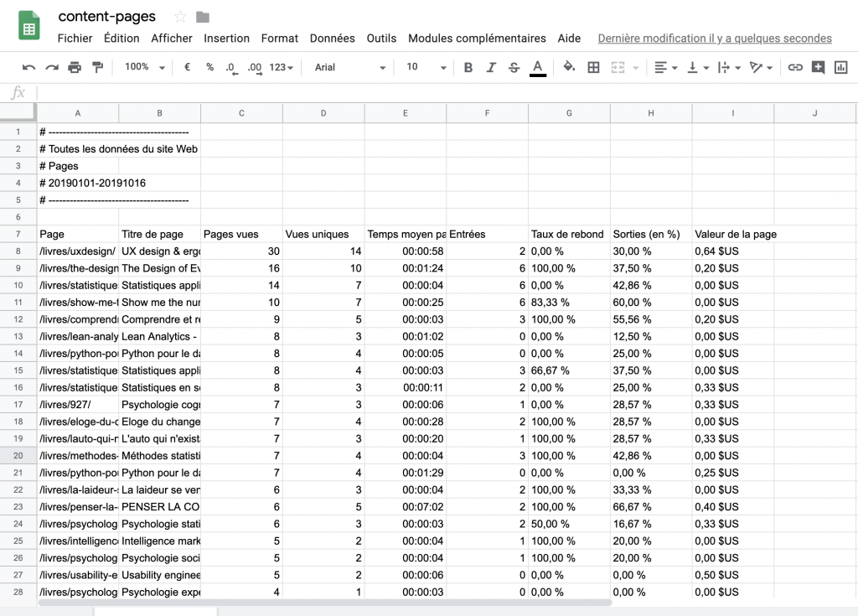The height and width of the screenshot is (616, 858).
Task: Open the Aide menu
Action: point(569,39)
